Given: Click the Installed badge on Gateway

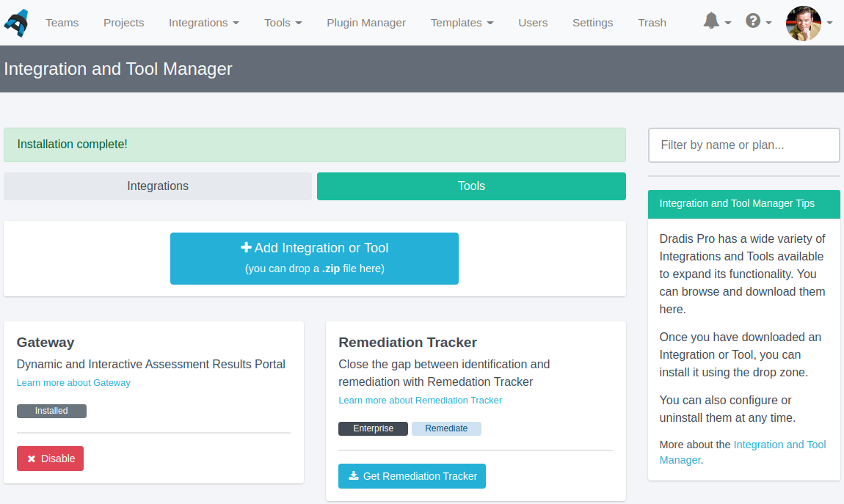Looking at the screenshot, I should point(51,411).
